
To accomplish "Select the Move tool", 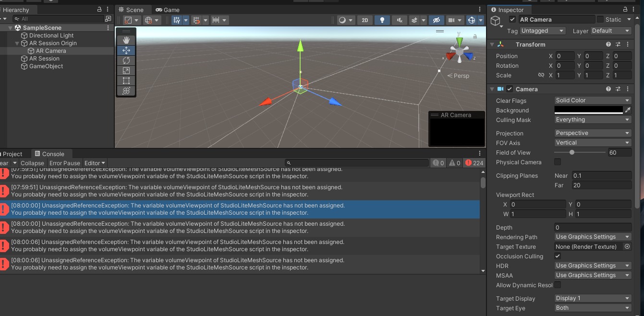I will tap(126, 50).
